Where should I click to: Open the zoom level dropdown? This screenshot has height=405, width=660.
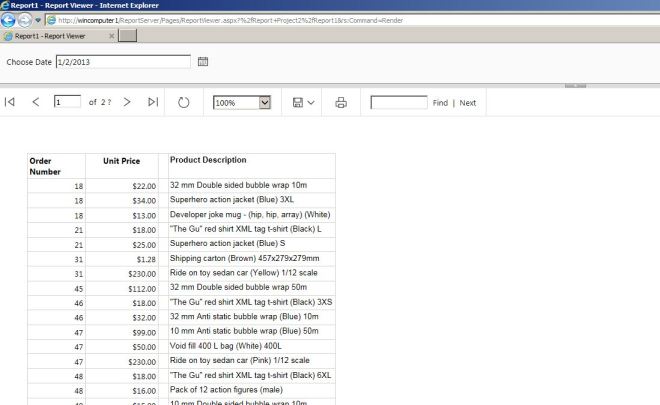pos(265,102)
